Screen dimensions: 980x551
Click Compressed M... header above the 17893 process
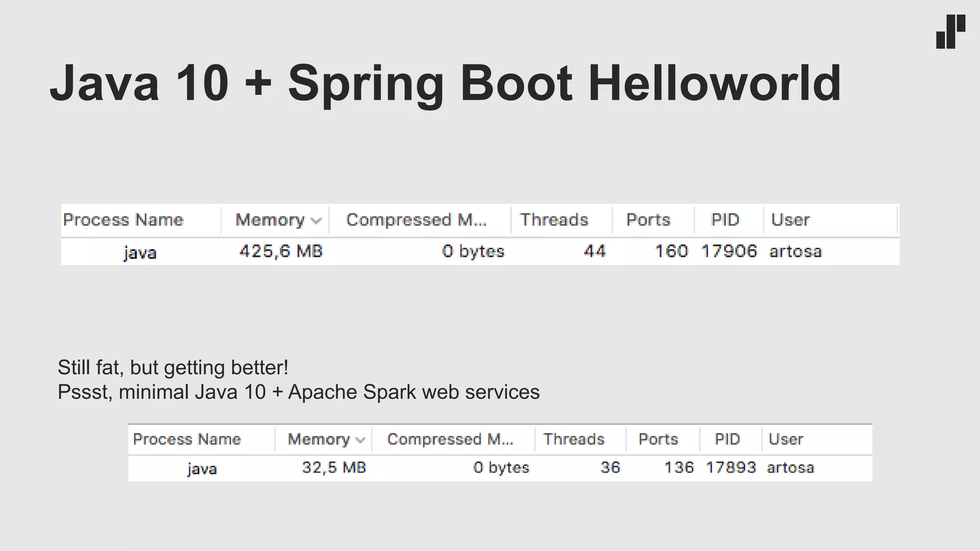[450, 439]
